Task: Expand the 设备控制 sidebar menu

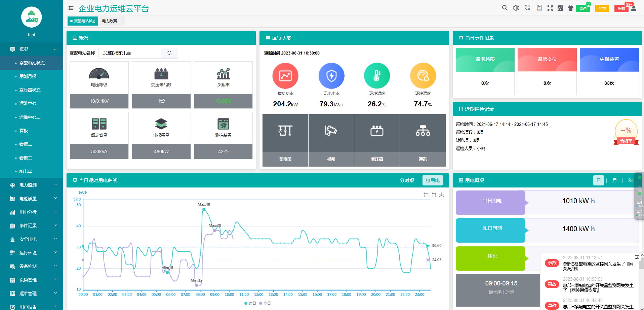Action: point(32,266)
